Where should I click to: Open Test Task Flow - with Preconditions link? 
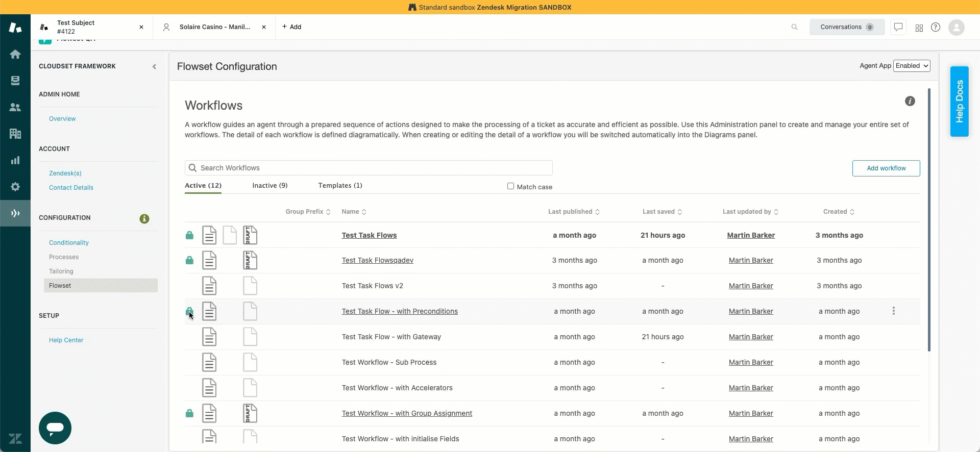[x=400, y=311]
